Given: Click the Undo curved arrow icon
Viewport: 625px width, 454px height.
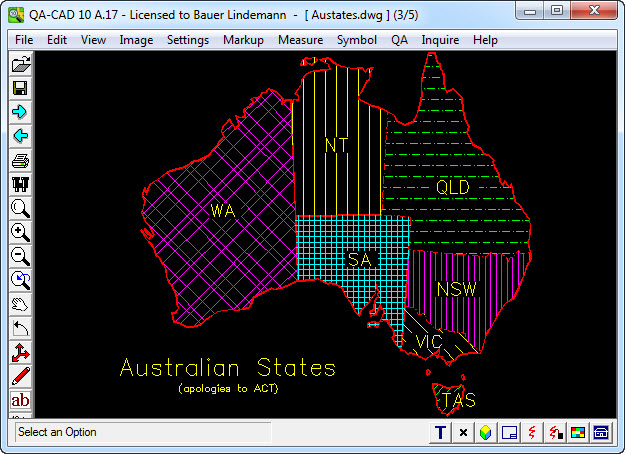Looking at the screenshot, I should click(x=21, y=328).
